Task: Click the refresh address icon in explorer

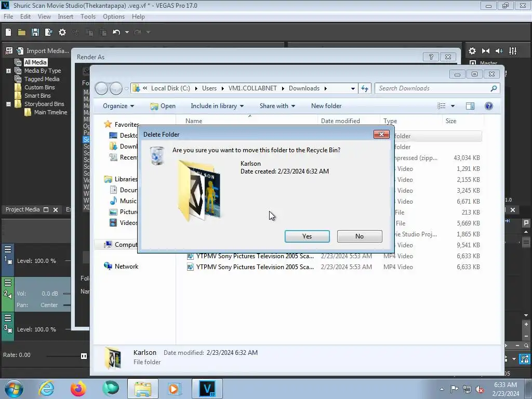Action: 365,88
